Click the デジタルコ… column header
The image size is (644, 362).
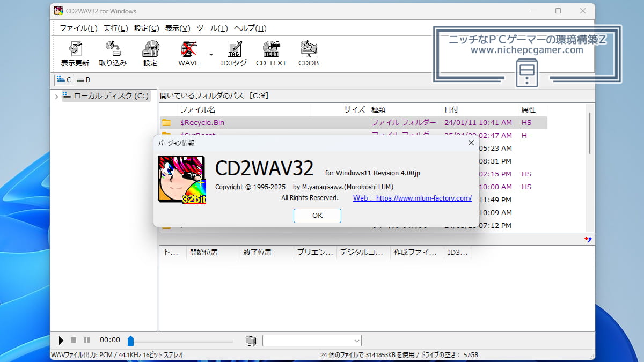[363, 253]
